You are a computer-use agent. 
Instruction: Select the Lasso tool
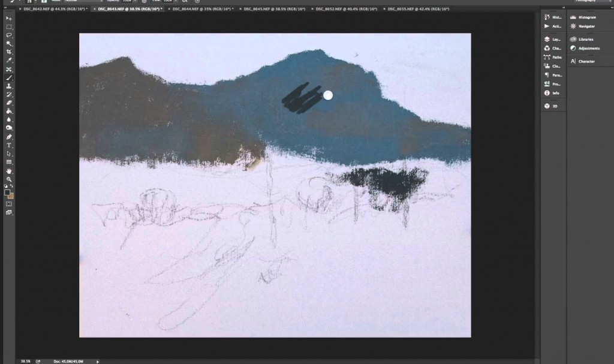click(9, 35)
